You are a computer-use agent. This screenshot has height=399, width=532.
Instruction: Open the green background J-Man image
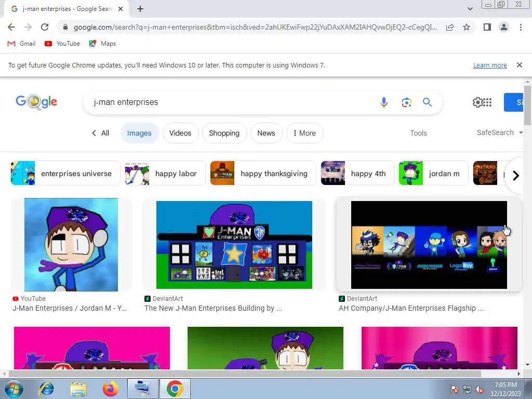point(265,348)
